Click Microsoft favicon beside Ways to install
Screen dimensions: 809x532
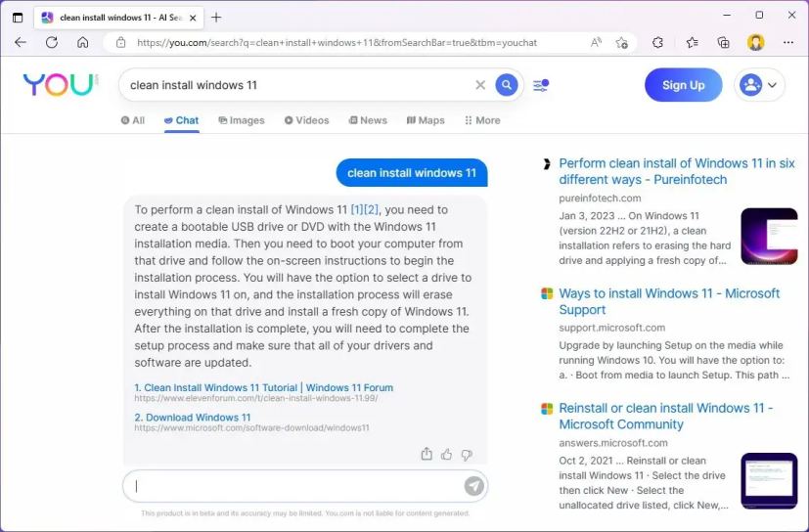click(x=547, y=293)
